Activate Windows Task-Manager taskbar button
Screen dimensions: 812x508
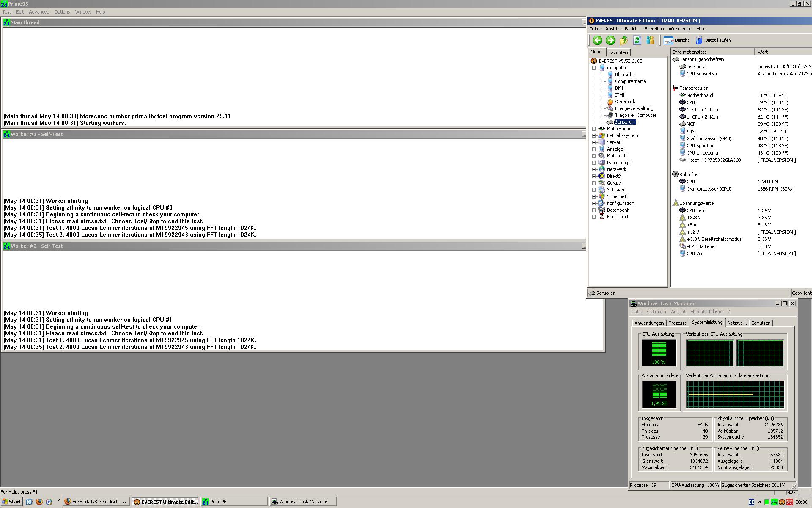coord(303,502)
